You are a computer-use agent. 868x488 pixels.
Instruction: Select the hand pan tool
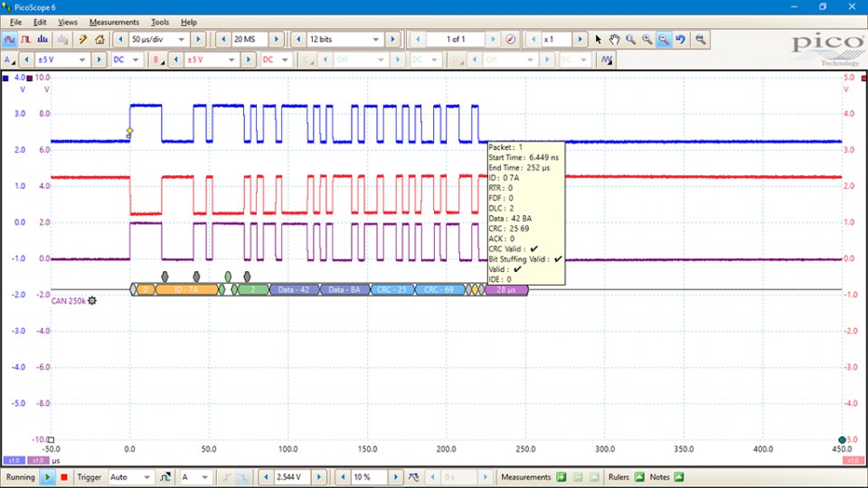(614, 40)
